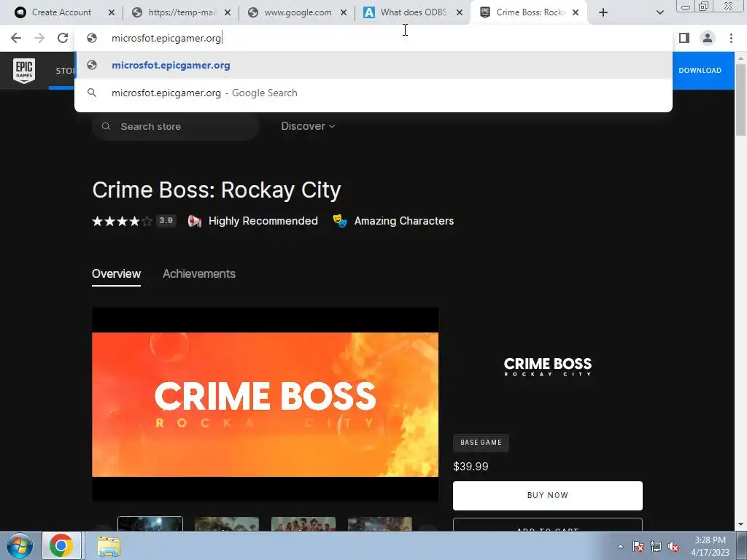747x560 pixels.
Task: Reload the current page
Action: (x=63, y=38)
